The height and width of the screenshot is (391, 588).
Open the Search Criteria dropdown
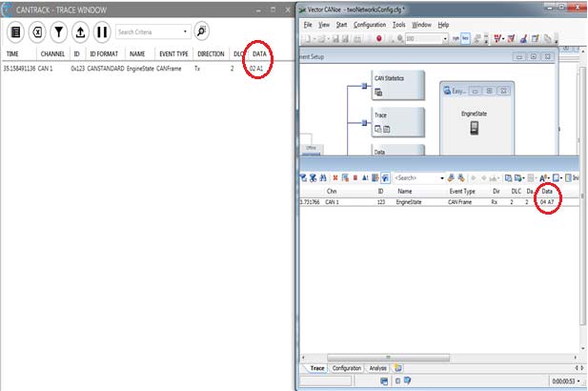point(183,31)
